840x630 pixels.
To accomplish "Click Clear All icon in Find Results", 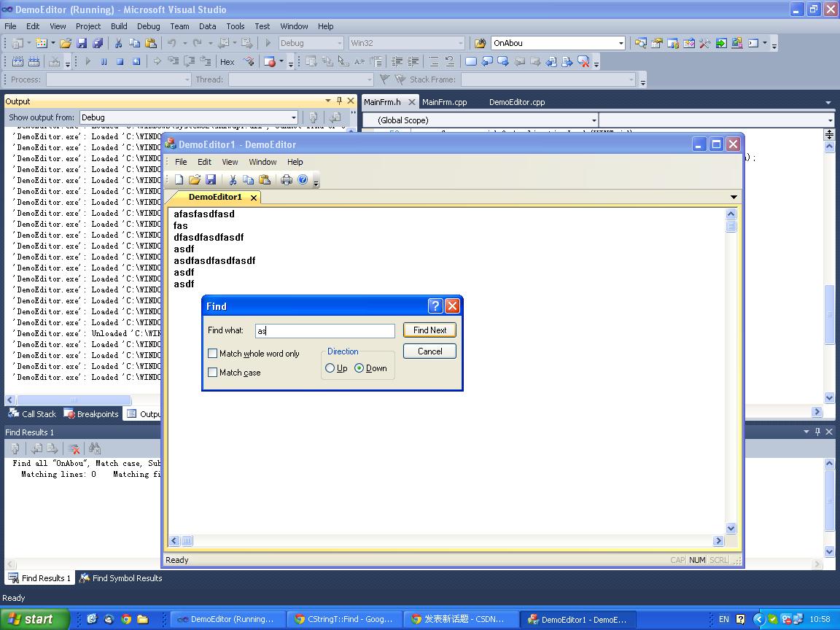I will (x=74, y=448).
